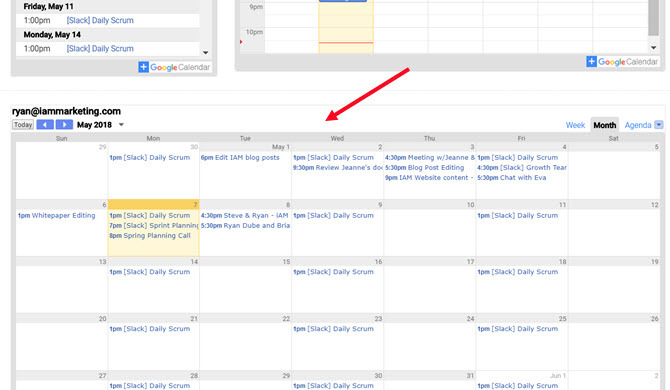This screenshot has height=390, width=670.
Task: Open Daily Scrum event on May 28
Action: (150, 386)
